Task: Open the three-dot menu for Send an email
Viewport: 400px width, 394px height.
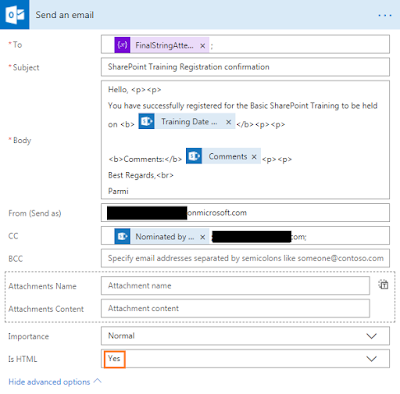Action: pyautogui.click(x=385, y=15)
